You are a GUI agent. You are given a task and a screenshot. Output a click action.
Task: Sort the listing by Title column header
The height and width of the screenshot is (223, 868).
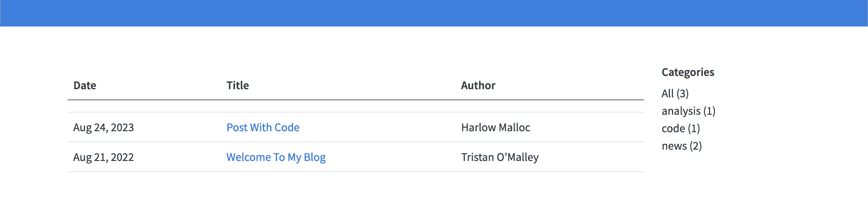tap(238, 86)
